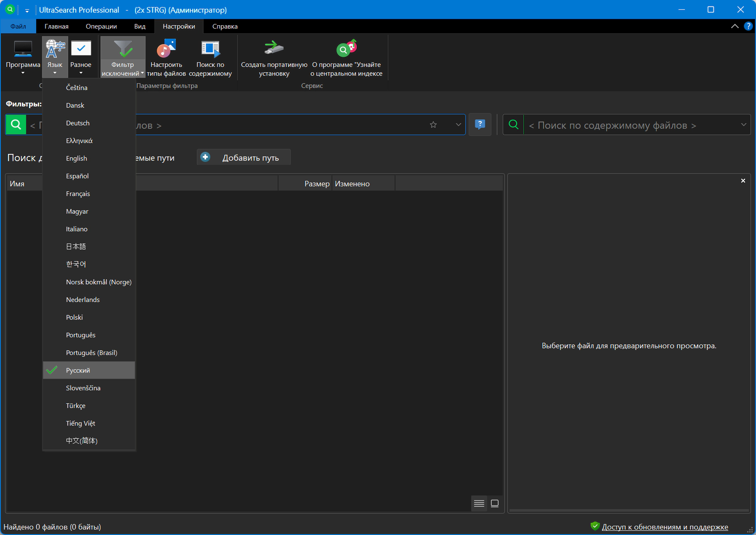Click the green shield update icon
The width and height of the screenshot is (756, 535).
pyautogui.click(x=595, y=526)
